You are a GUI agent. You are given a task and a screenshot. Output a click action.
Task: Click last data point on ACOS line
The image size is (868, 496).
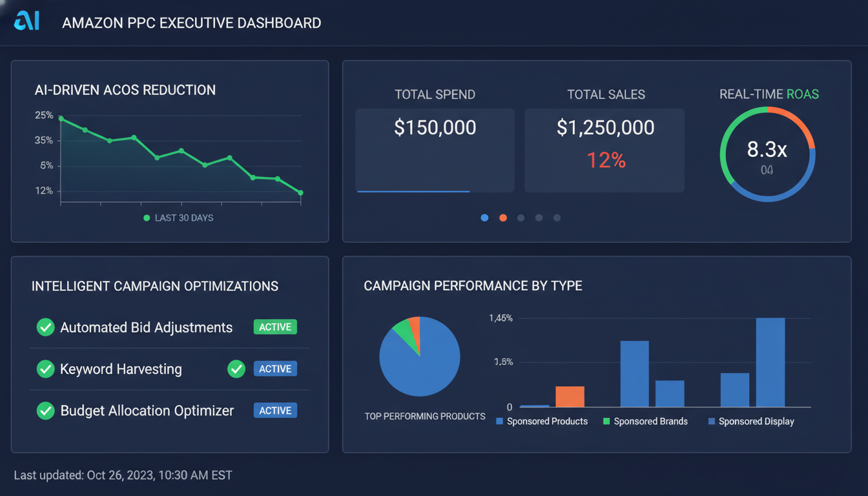click(300, 192)
